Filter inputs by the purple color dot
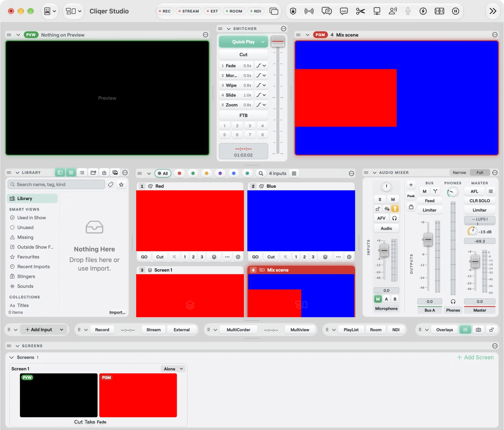504x430 pixels. pyautogui.click(x=220, y=173)
